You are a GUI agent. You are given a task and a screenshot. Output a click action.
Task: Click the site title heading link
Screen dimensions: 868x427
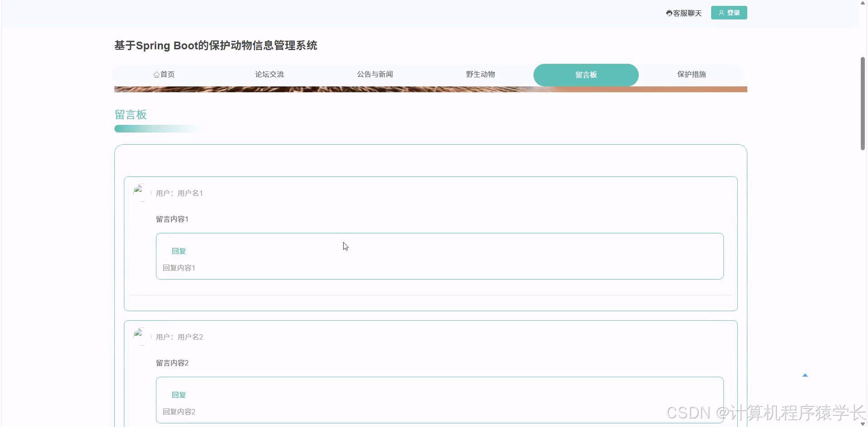(x=216, y=45)
